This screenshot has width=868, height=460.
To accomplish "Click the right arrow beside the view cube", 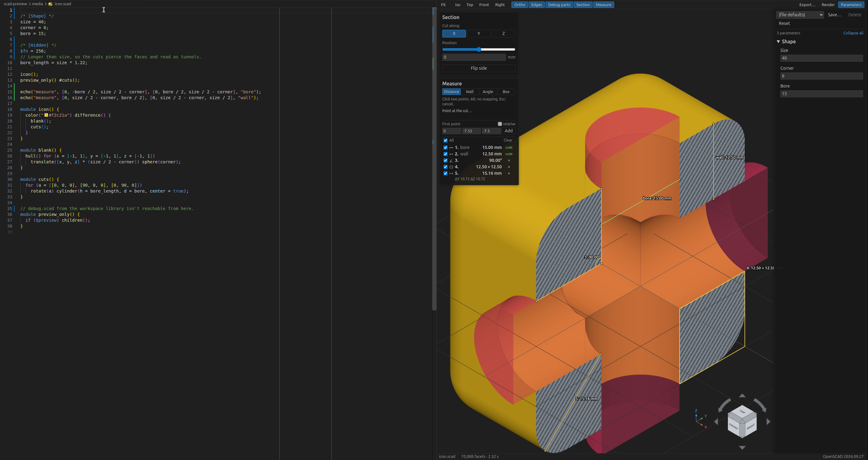I will (x=768, y=422).
